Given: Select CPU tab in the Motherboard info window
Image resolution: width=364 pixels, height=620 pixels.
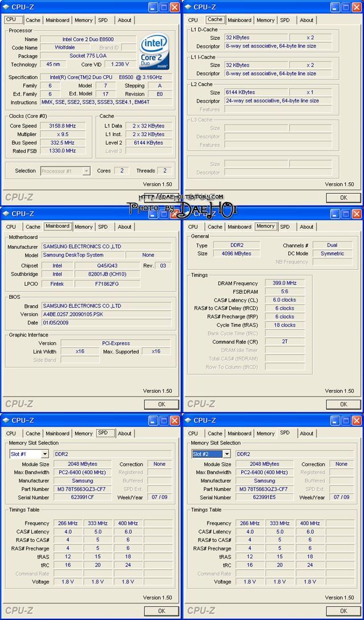Looking at the screenshot, I should [11, 227].
